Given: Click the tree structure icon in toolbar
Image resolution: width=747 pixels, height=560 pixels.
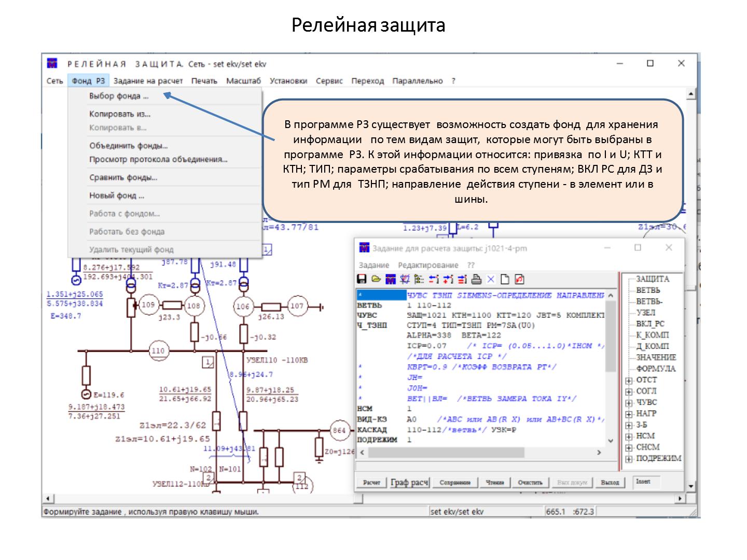Looking at the screenshot, I should [419, 279].
